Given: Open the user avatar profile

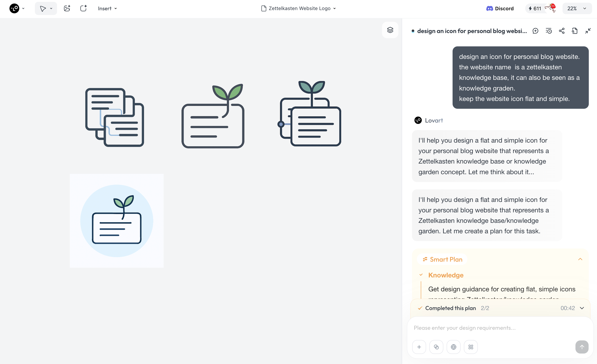Looking at the screenshot, I should [x=550, y=8].
